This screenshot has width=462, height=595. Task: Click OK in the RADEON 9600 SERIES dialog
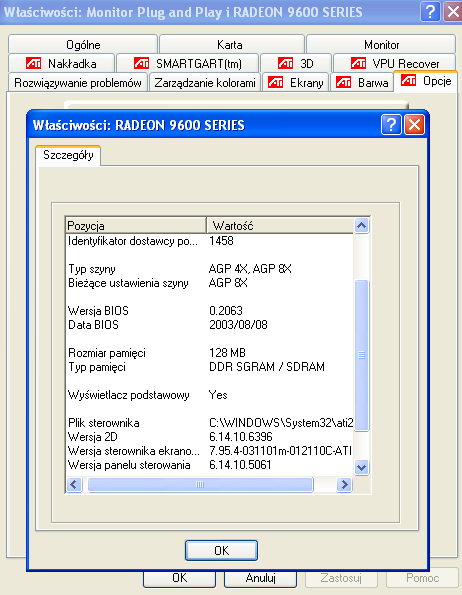pos(222,550)
